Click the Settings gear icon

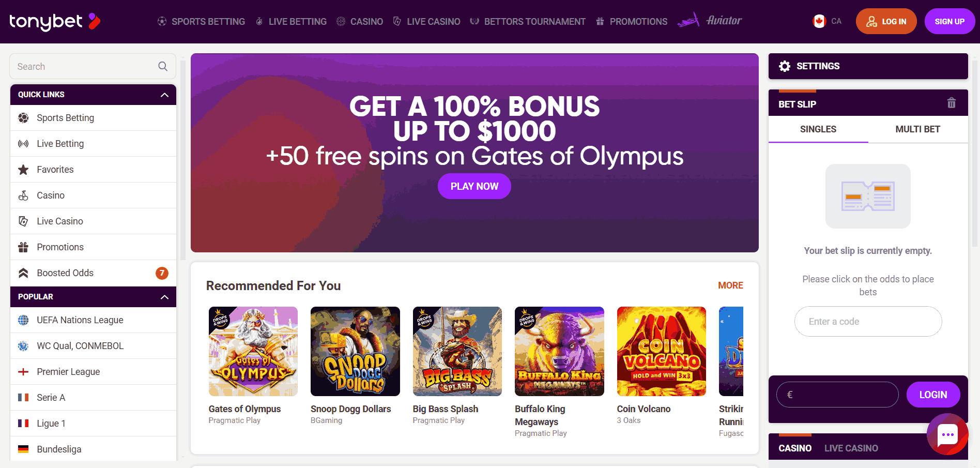click(785, 66)
